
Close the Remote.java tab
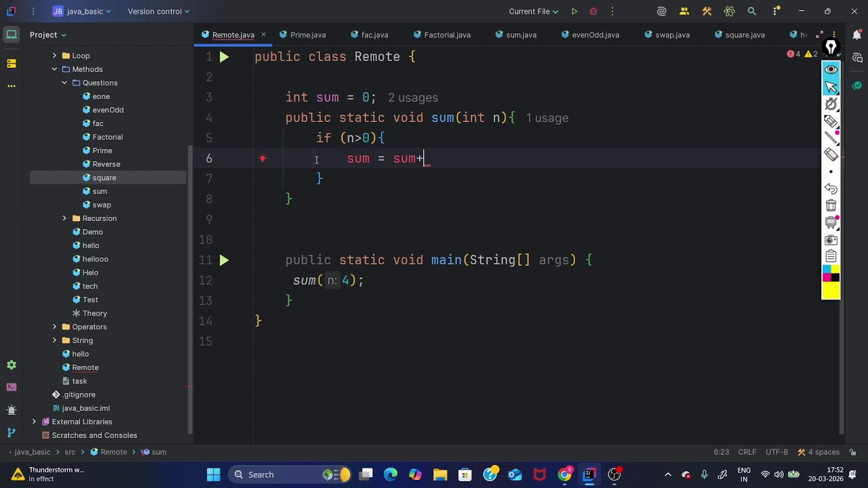point(264,35)
